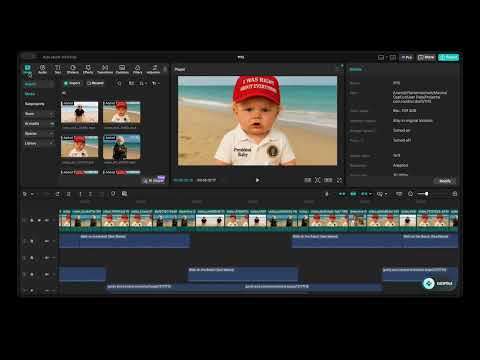This screenshot has width=480, height=360.
Task: Open the Effects tab
Action: click(88, 69)
